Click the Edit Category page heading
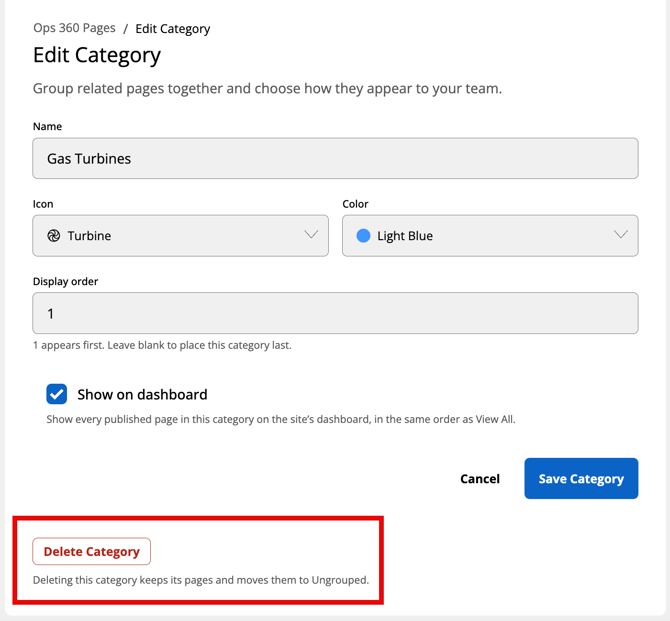The width and height of the screenshot is (670, 621). click(x=97, y=55)
